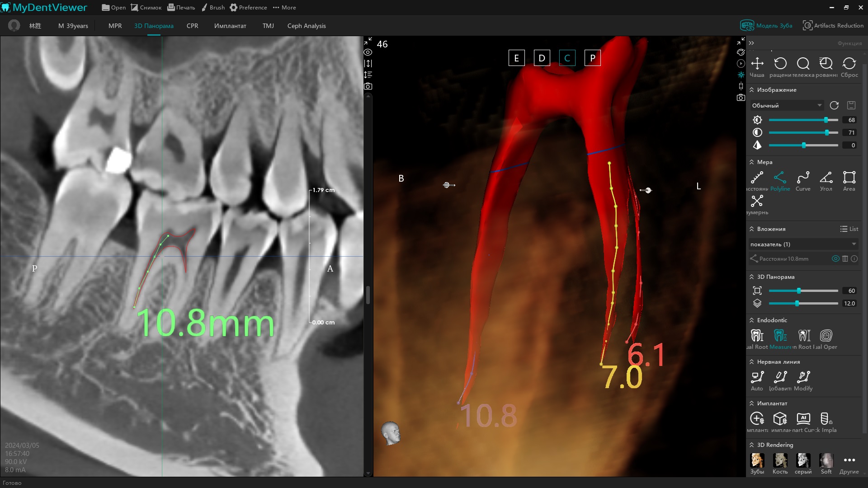Click the brightness slider track
The height and width of the screenshot is (488, 868).
(796, 120)
